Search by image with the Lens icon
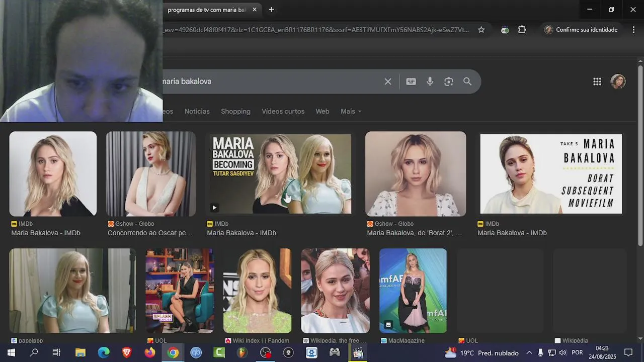The height and width of the screenshot is (362, 644). [449, 81]
